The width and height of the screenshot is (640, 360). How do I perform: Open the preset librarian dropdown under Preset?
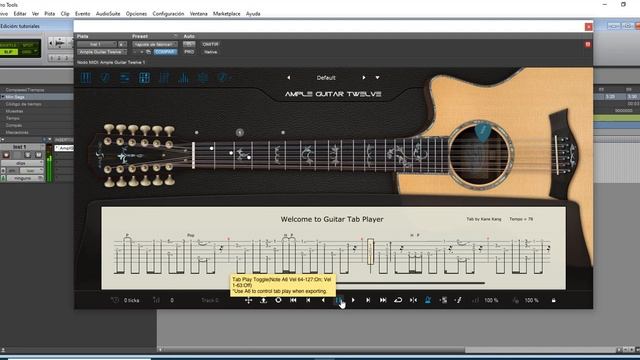tap(155, 44)
